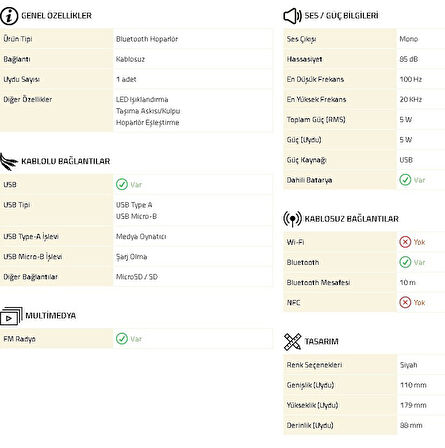Select the Ses / Güç Bilgileri heading text
Viewport: 445px width, 448px height.
point(342,16)
